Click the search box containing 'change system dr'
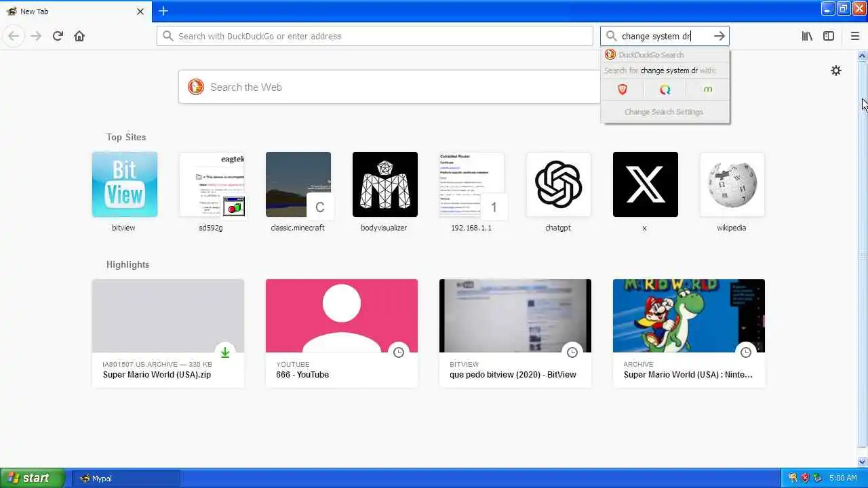Image resolution: width=868 pixels, height=488 pixels. click(x=665, y=36)
